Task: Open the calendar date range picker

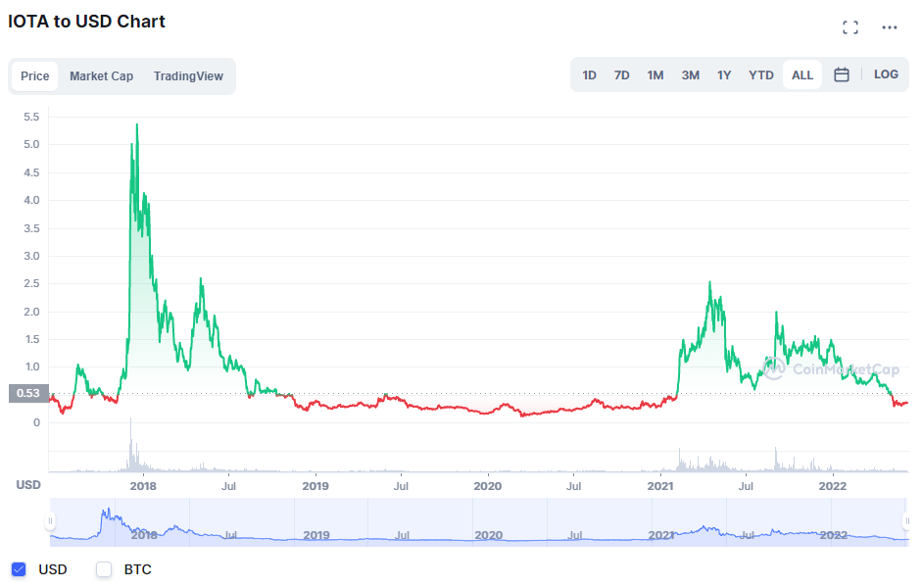Action: (x=842, y=74)
